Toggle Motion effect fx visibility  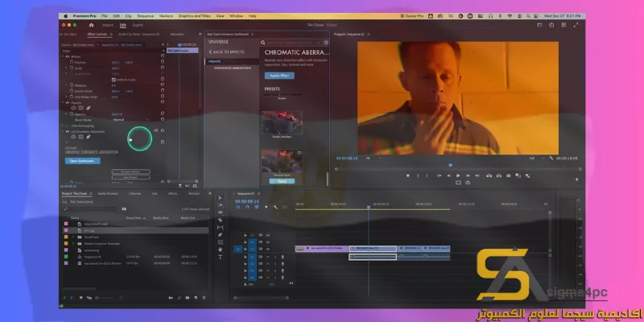[x=68, y=56]
